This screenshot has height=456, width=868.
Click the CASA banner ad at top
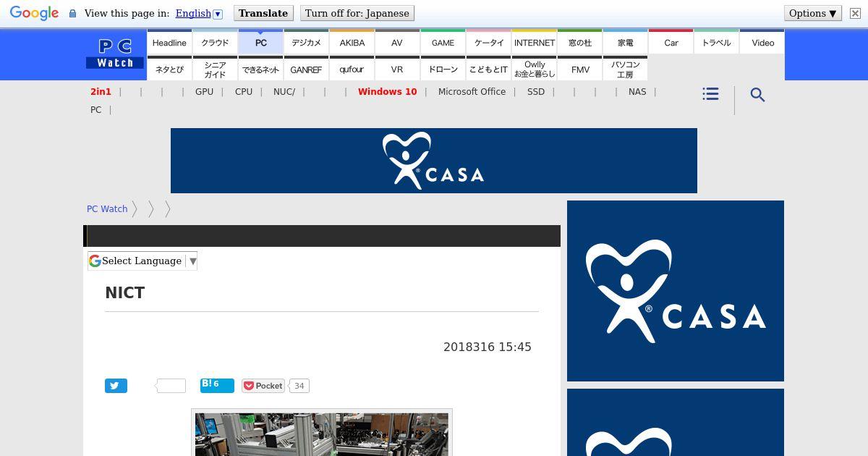tap(434, 161)
